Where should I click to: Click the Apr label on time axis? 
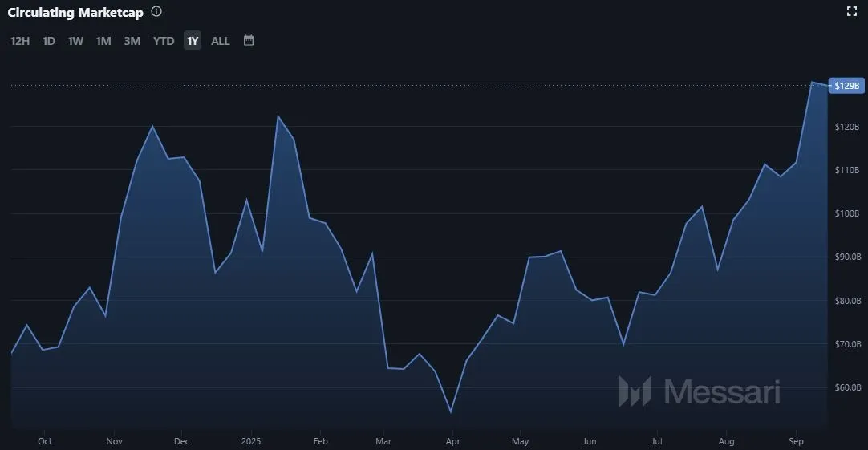452,441
